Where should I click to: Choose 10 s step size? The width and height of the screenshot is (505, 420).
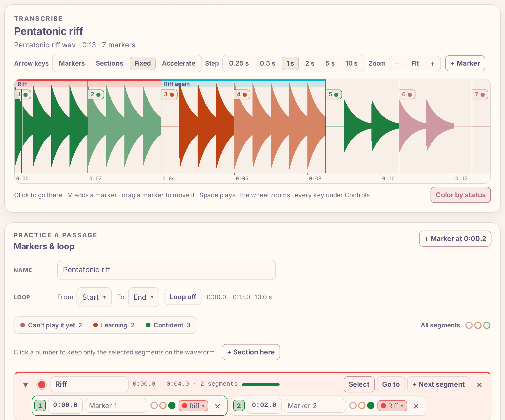351,63
